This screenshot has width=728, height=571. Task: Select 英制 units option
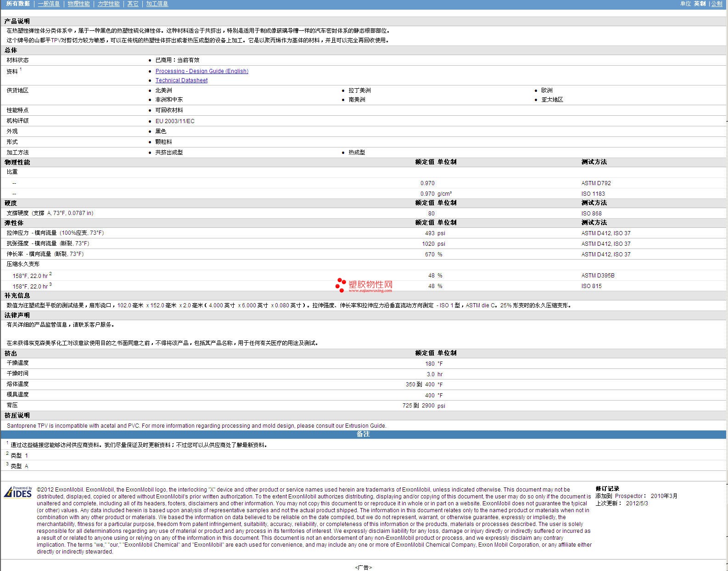(x=700, y=4)
